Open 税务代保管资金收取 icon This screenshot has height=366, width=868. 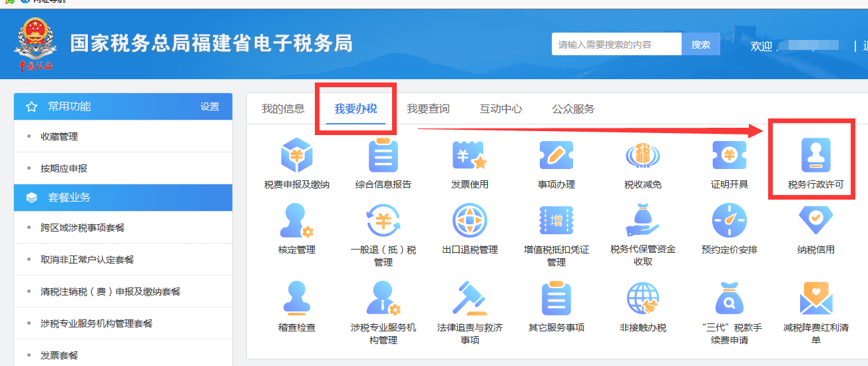tap(643, 221)
